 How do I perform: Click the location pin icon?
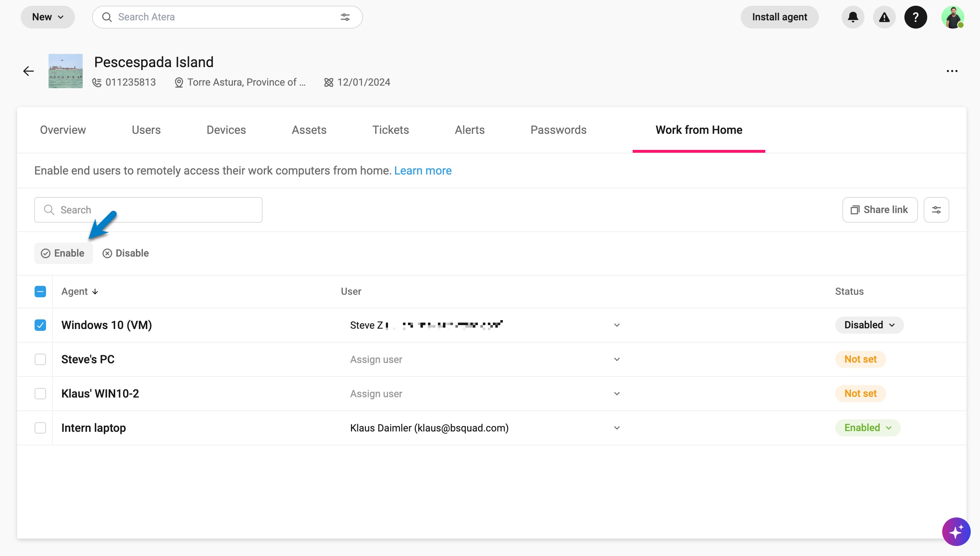click(x=179, y=82)
